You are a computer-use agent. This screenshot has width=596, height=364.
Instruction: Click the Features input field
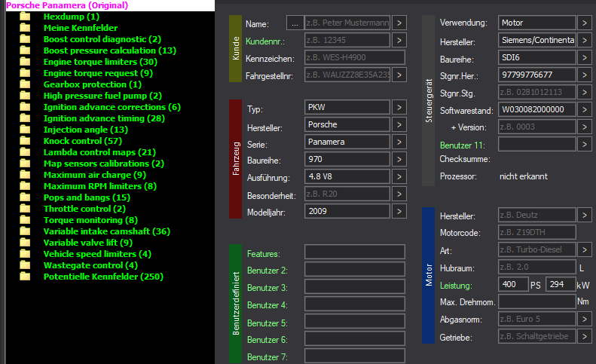355,252
